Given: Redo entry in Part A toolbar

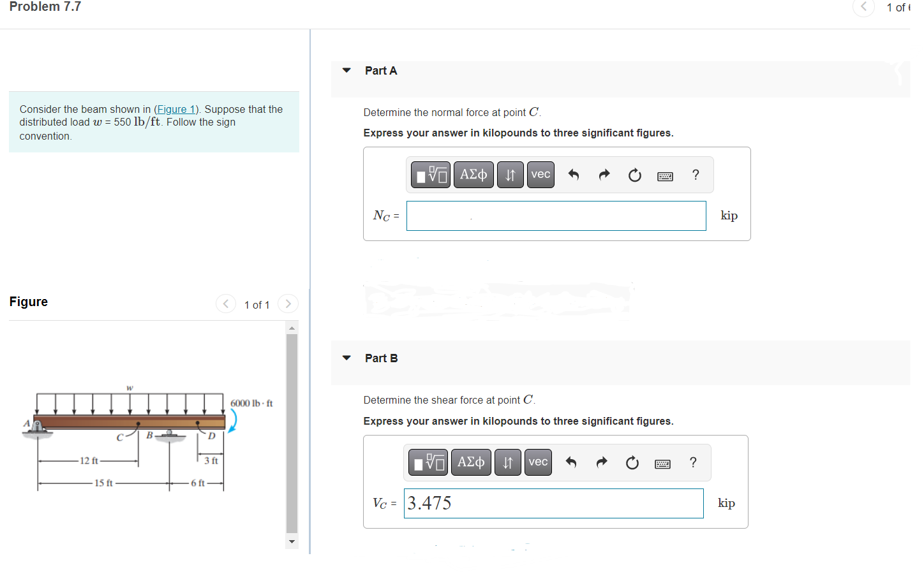Looking at the screenshot, I should coord(604,175).
